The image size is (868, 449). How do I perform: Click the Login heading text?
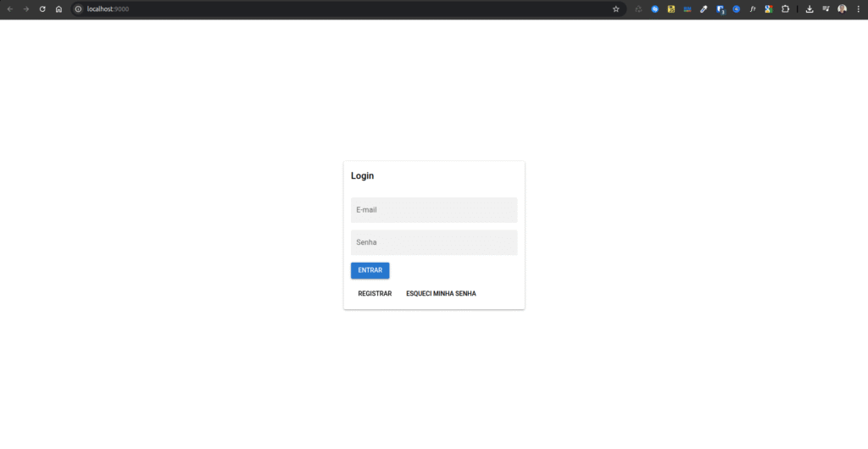coord(363,176)
